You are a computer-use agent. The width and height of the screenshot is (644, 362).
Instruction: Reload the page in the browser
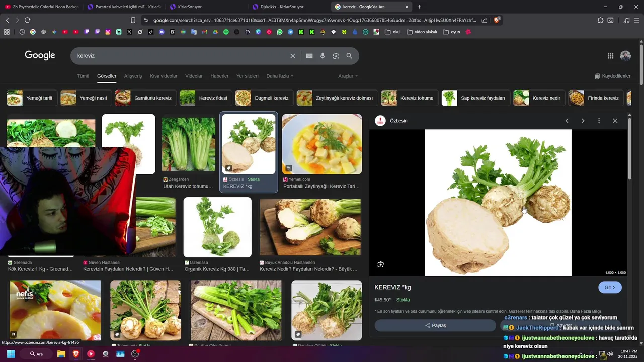pyautogui.click(x=28, y=20)
